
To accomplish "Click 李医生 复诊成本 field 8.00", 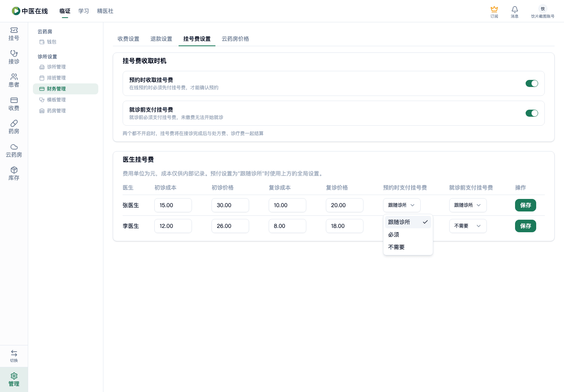I will tap(287, 226).
